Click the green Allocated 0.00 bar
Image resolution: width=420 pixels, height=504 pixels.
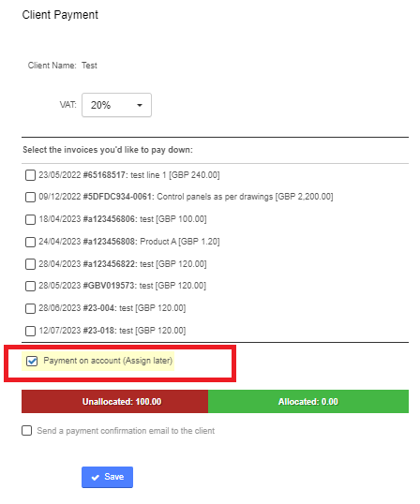tap(308, 402)
